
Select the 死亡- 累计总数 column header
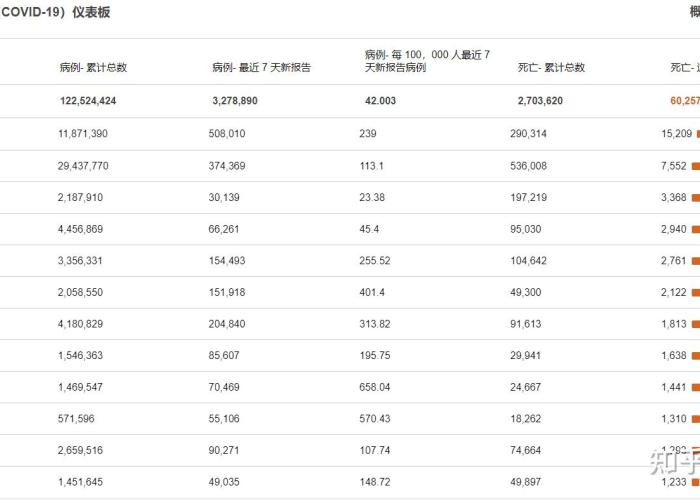551,67
